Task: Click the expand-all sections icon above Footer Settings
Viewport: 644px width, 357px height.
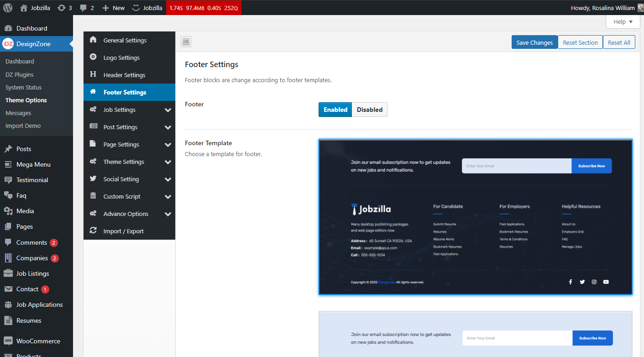Action: click(186, 42)
